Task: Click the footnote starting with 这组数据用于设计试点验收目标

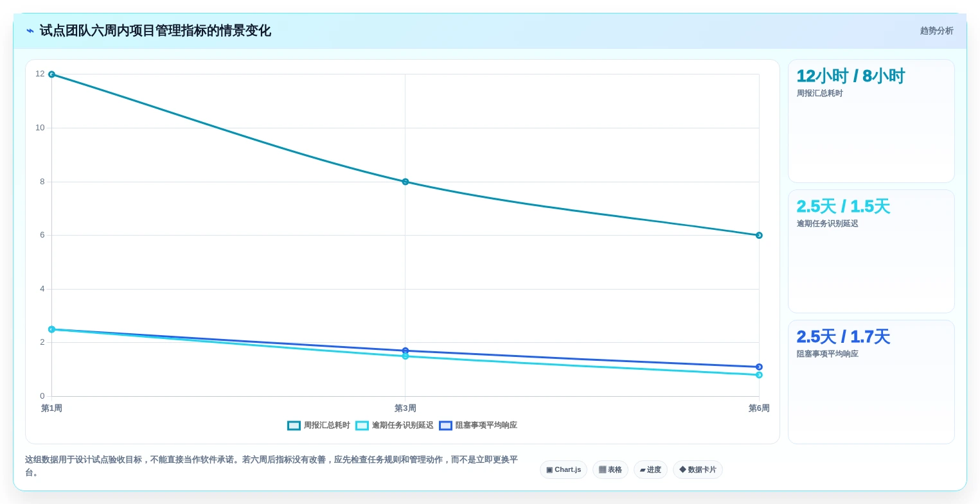Action: click(272, 466)
